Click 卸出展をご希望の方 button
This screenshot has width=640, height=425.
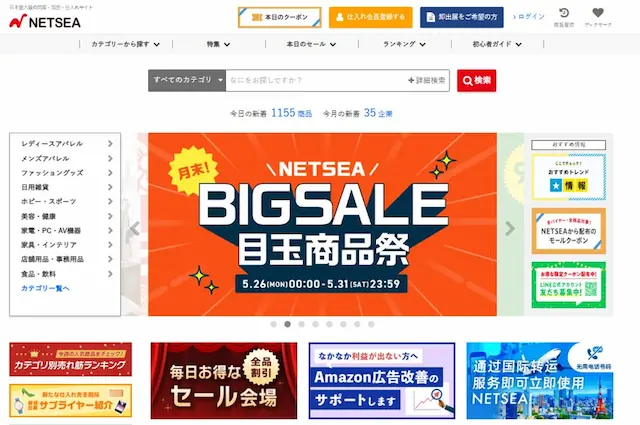coord(462,17)
